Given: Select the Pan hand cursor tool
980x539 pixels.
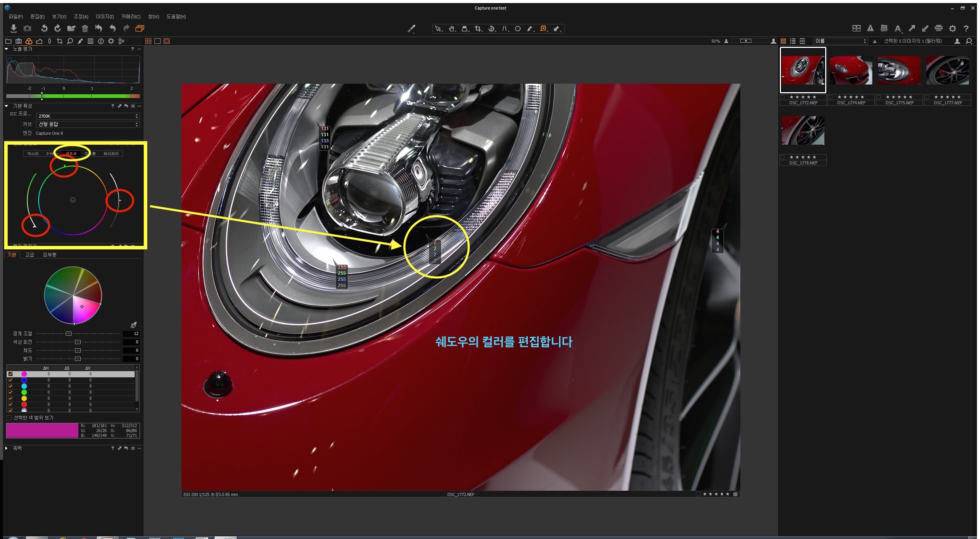Looking at the screenshot, I should [452, 29].
